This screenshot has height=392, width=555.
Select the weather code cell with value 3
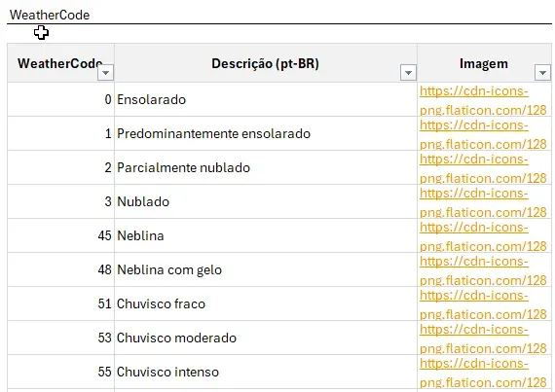[61, 201]
